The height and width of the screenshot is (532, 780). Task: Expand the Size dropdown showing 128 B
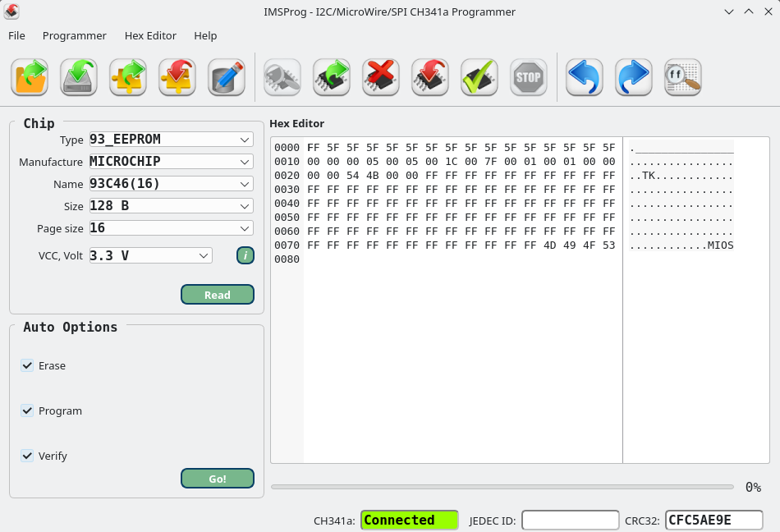tap(171, 206)
